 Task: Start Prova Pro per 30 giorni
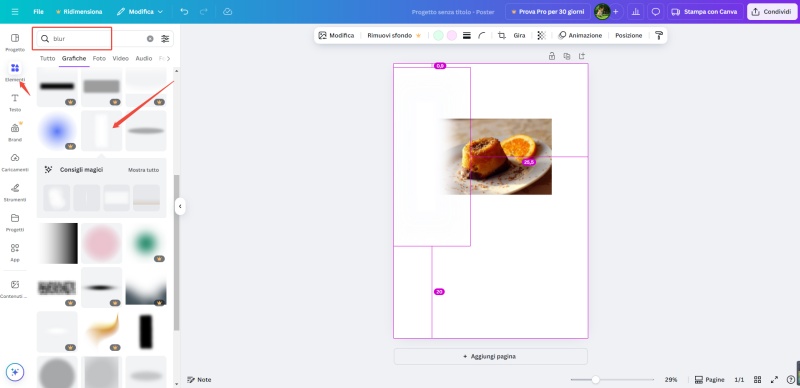coord(547,11)
